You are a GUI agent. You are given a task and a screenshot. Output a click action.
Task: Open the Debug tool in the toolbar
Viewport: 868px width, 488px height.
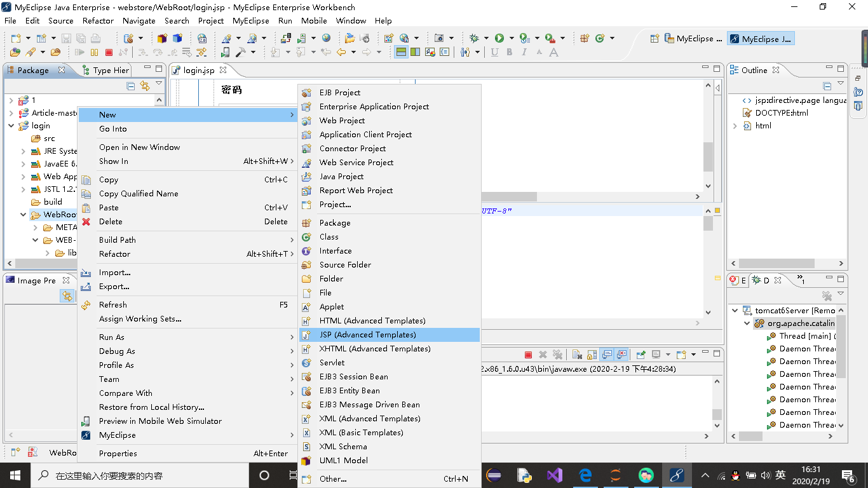(475, 38)
